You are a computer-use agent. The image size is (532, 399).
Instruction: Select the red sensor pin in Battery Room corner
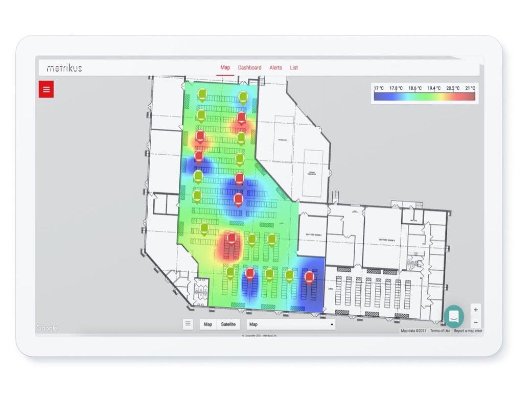point(309,277)
